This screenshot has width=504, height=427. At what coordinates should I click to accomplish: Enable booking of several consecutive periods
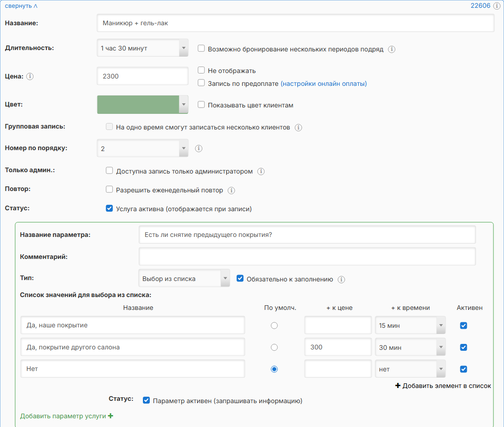[x=201, y=49]
